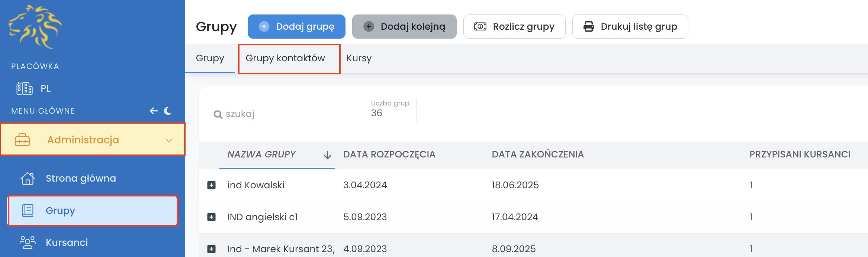This screenshot has height=257, width=868.
Task: Expand the Administracja menu chevron
Action: point(169,140)
